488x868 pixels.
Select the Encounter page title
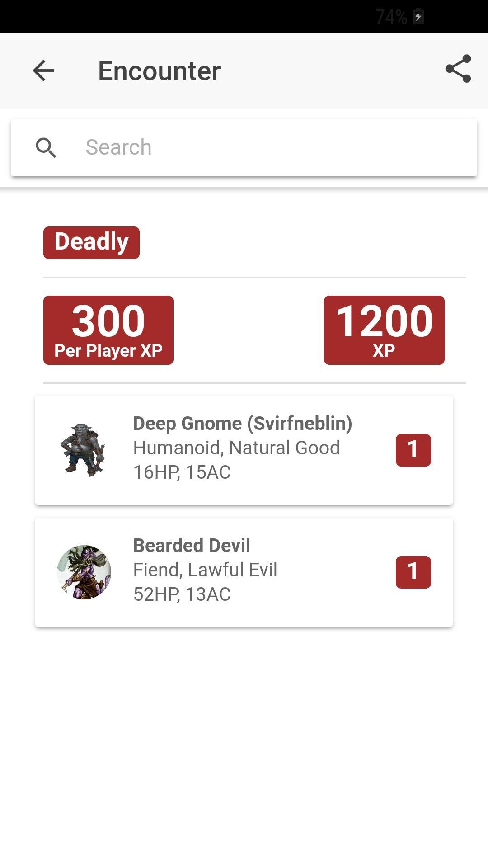click(x=159, y=71)
